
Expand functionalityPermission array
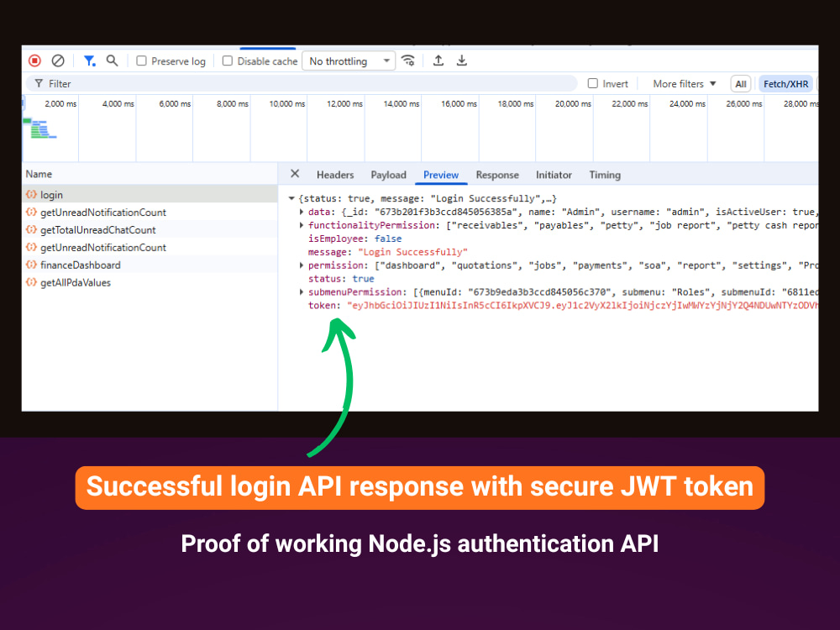(x=302, y=225)
